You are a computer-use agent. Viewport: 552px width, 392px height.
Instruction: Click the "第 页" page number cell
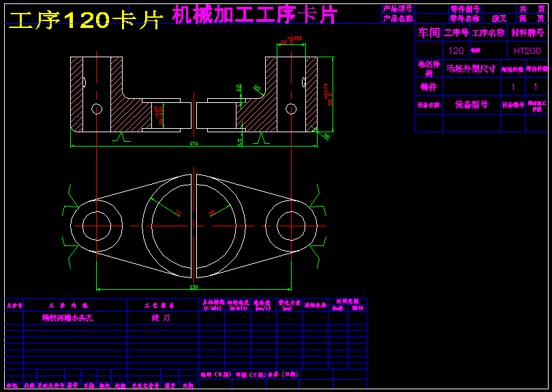coord(532,18)
